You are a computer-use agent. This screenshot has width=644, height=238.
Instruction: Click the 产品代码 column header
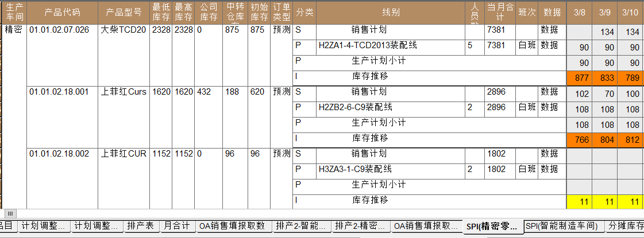click(x=63, y=13)
